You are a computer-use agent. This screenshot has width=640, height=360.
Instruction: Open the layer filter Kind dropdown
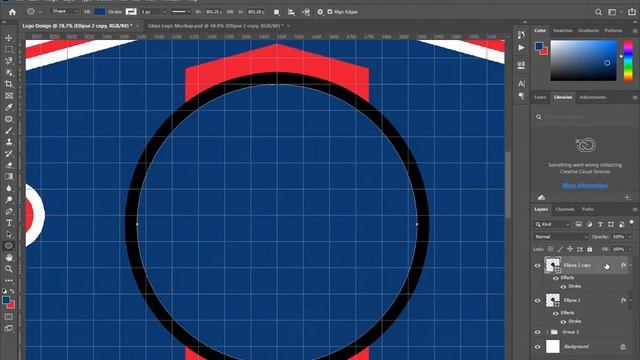coord(552,224)
